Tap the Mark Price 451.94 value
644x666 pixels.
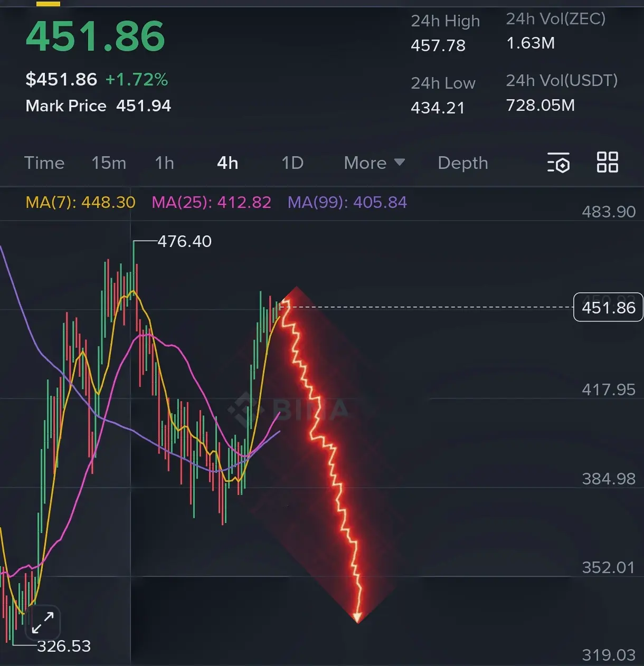(x=144, y=106)
